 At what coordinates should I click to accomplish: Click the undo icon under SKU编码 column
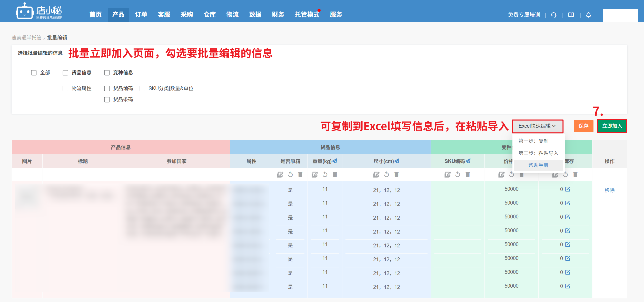click(458, 175)
